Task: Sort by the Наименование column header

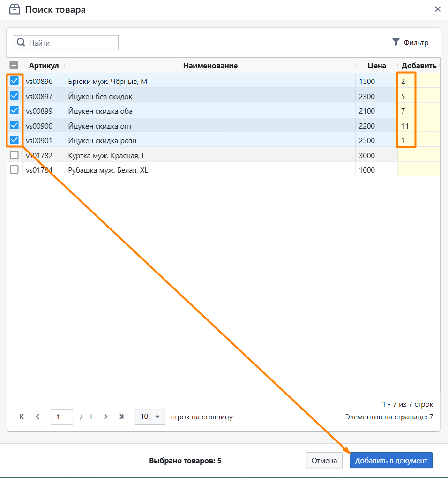Action: [210, 66]
